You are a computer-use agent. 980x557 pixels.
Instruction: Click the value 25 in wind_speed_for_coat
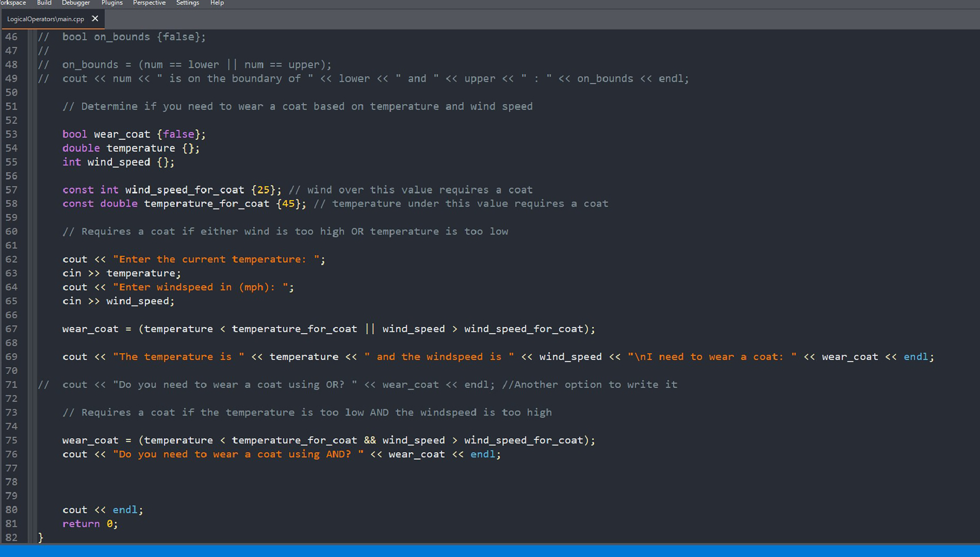tap(263, 190)
